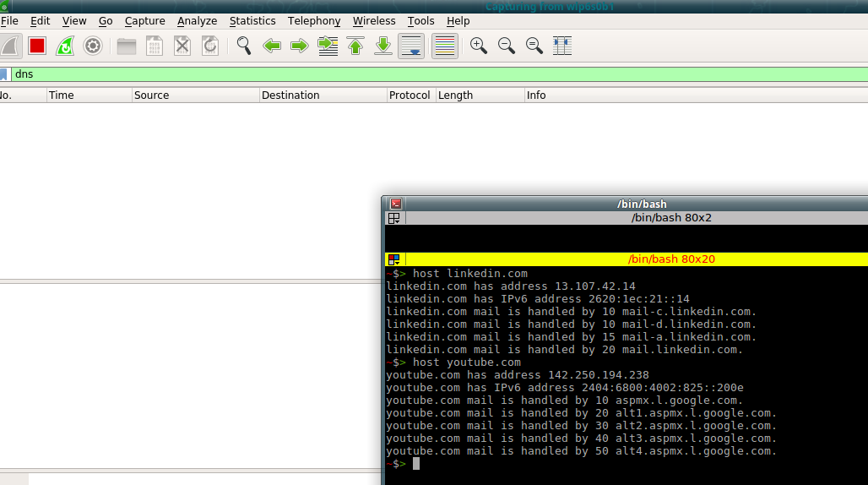Viewport: 868px width, 485px height.
Task: Click IPv6 address 2404:6800:4002:825::200e
Action: 662,388
